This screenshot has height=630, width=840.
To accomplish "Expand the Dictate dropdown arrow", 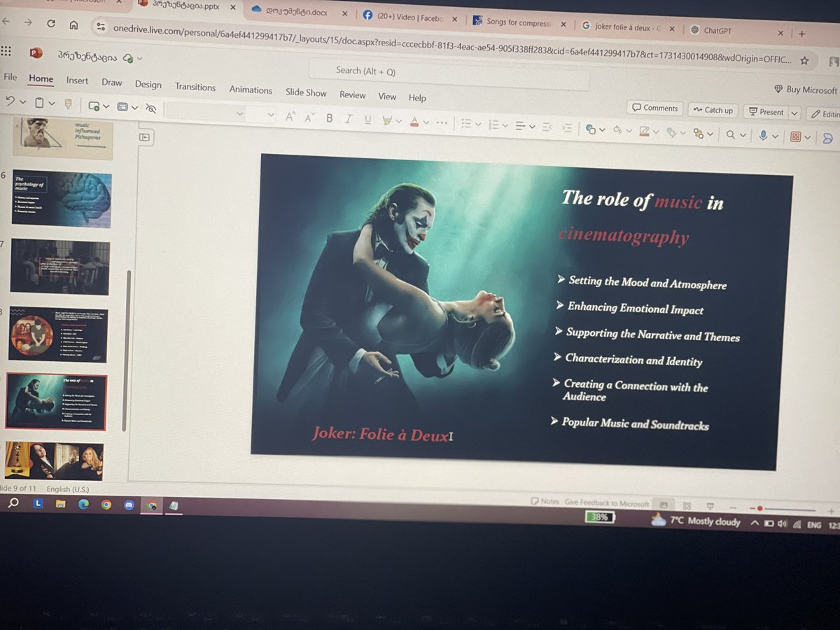I will point(776,136).
